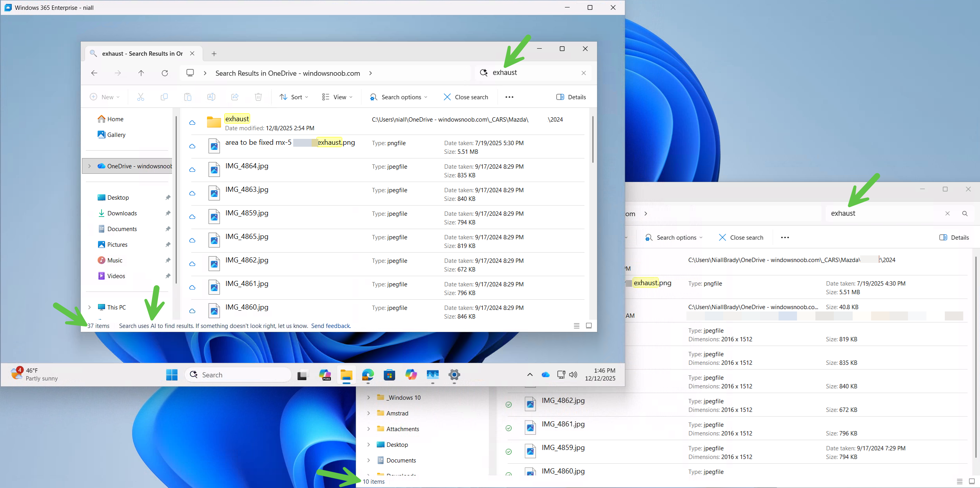Switch to large thumbnails view in the status bar

pos(588,326)
